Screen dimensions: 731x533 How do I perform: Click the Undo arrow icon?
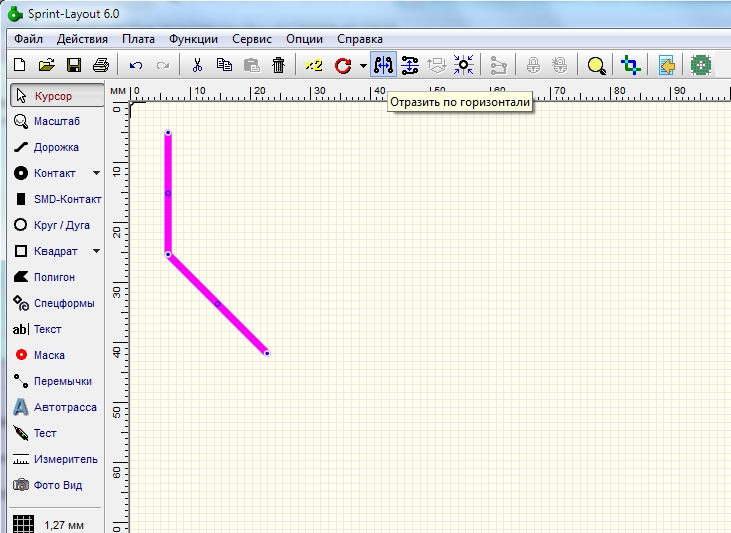[136, 66]
